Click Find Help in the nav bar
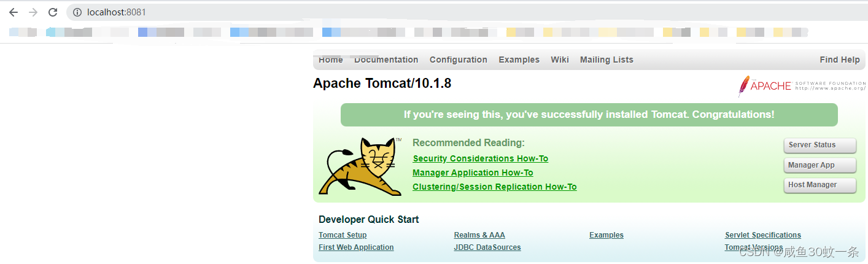Screen dimensions: 868x264 pyautogui.click(x=840, y=60)
